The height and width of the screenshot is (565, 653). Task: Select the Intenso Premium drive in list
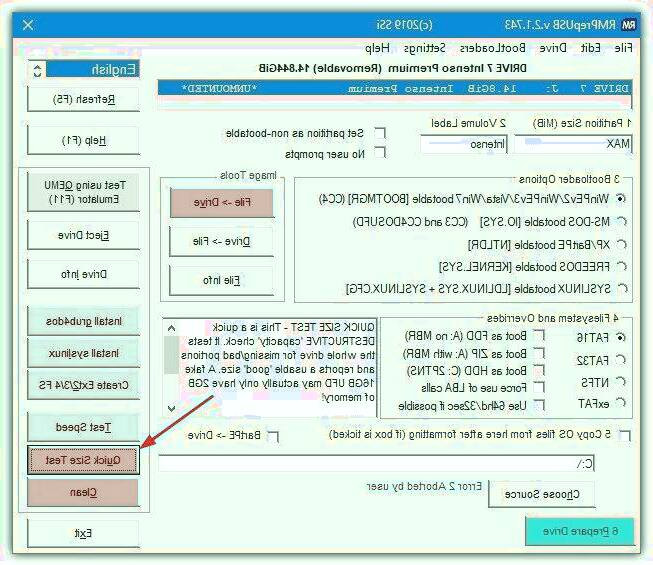[x=395, y=89]
